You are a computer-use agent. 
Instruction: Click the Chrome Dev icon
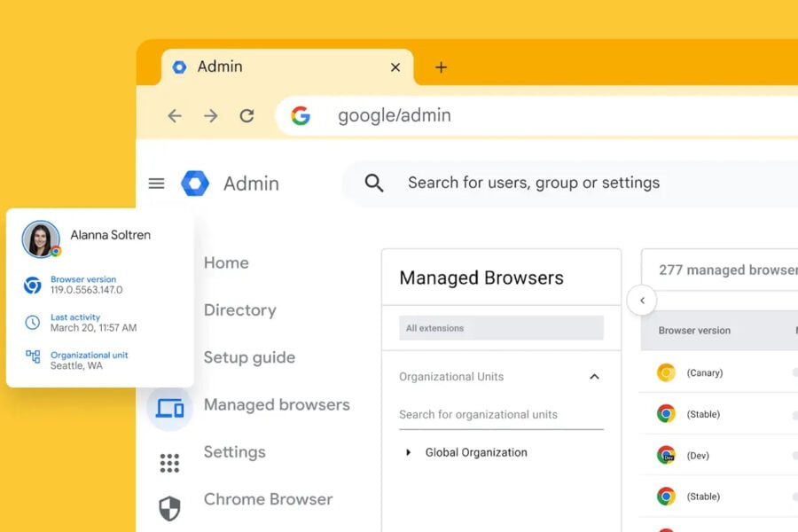pos(666,455)
